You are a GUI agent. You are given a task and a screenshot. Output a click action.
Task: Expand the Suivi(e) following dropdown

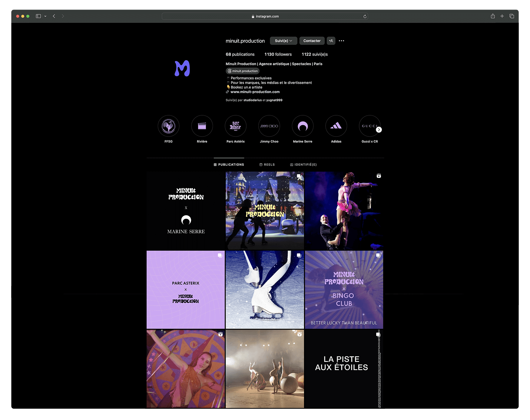pos(283,41)
